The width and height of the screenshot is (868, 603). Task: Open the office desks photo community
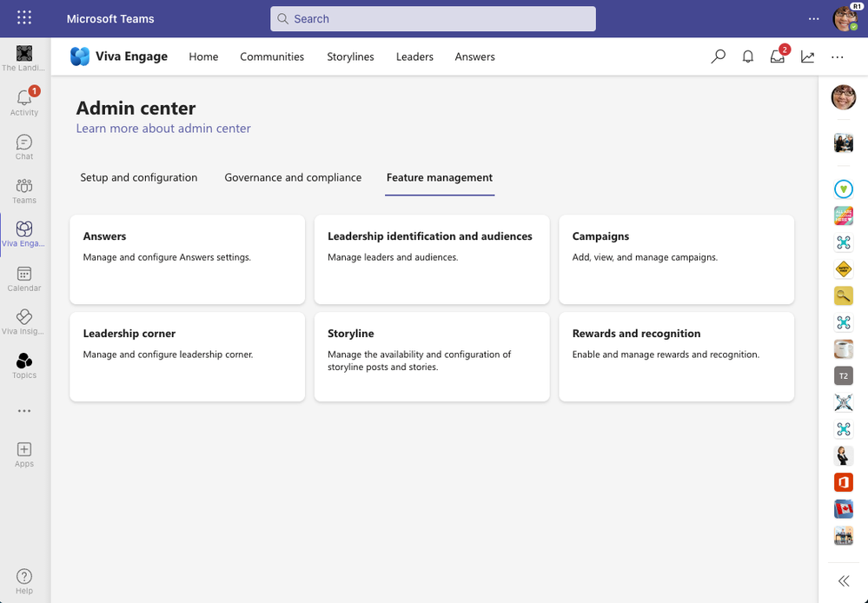844,535
